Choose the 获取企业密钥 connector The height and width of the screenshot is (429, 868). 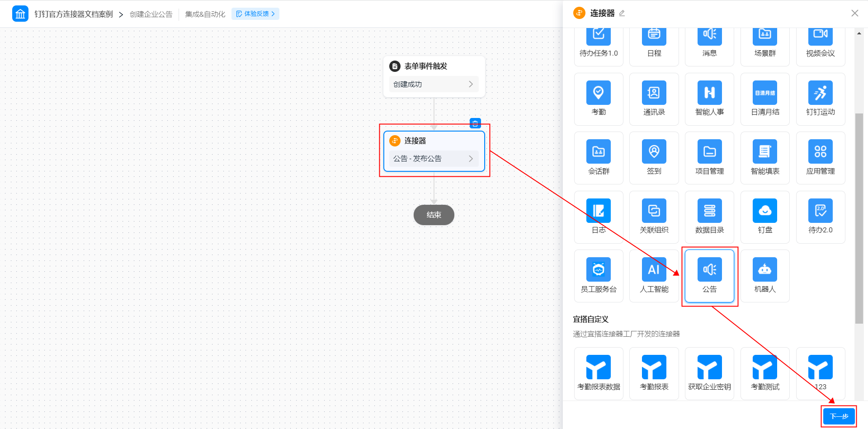point(709,373)
